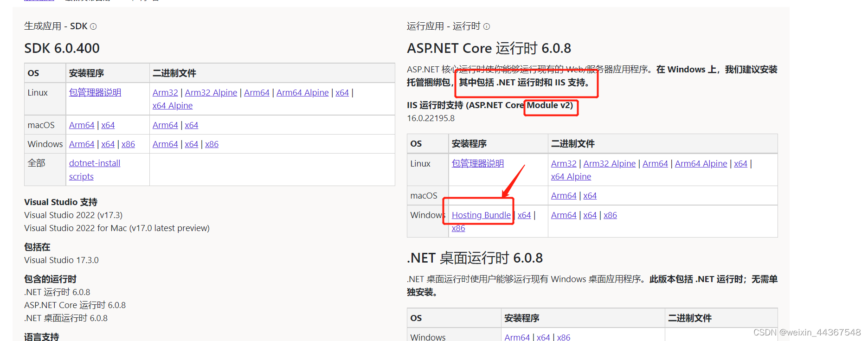Download Windows x64 SDK binary

[x=192, y=144]
